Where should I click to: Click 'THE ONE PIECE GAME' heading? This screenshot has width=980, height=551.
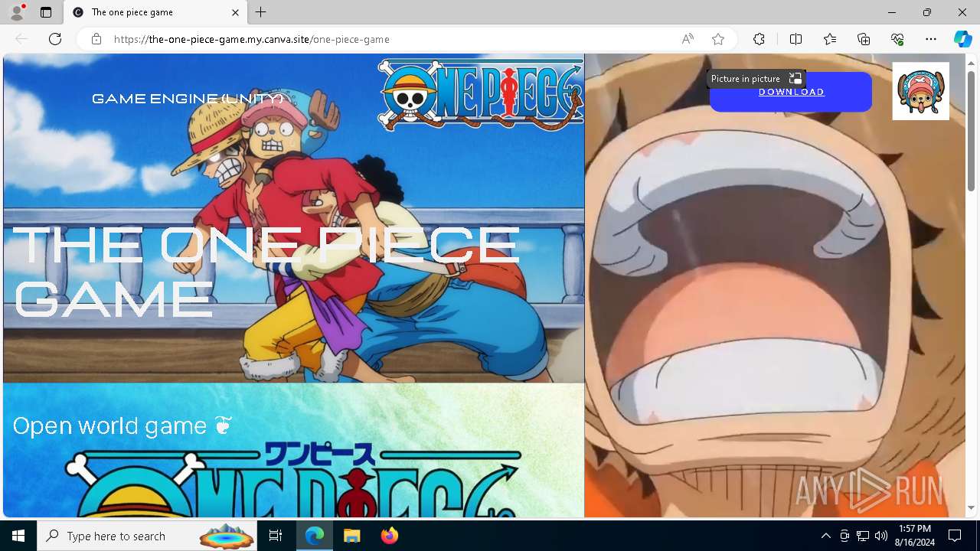pos(266,271)
